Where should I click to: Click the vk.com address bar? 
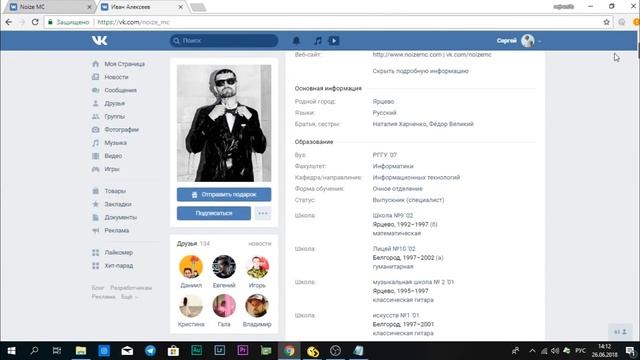[327, 22]
